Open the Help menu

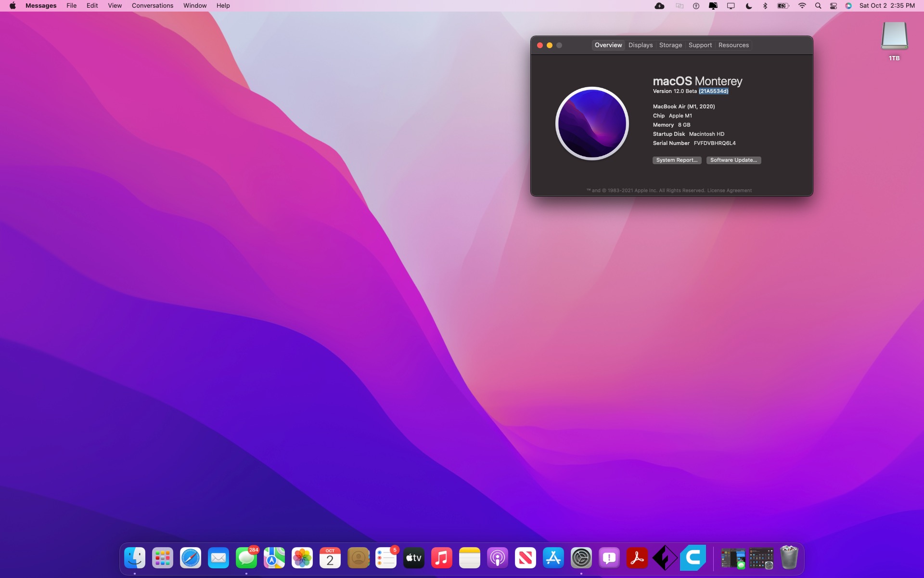223,6
